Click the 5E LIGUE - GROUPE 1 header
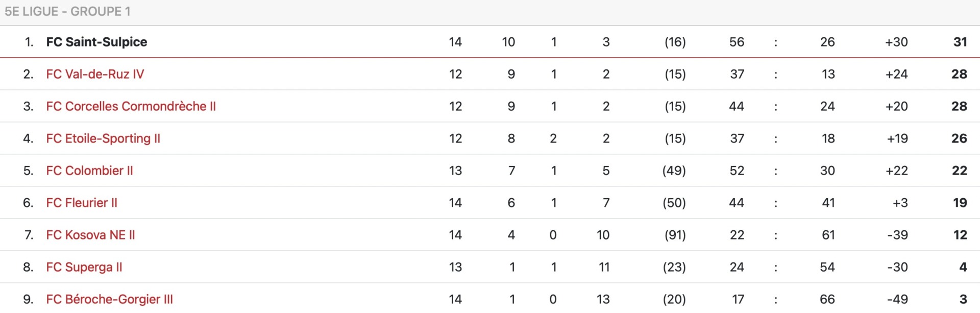980x313 pixels. 67,11
